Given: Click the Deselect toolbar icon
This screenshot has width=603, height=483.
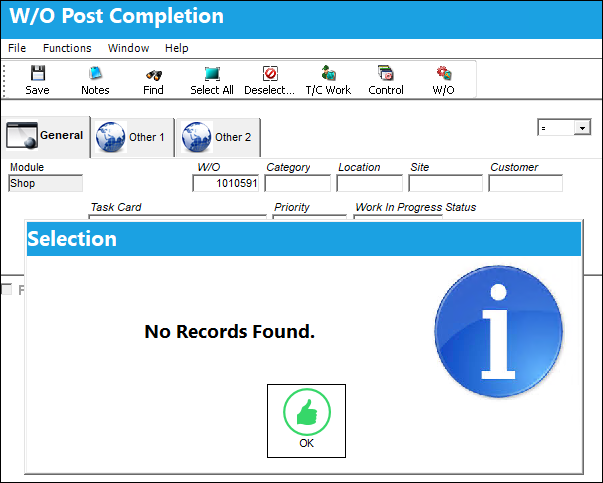Looking at the screenshot, I should pyautogui.click(x=270, y=73).
